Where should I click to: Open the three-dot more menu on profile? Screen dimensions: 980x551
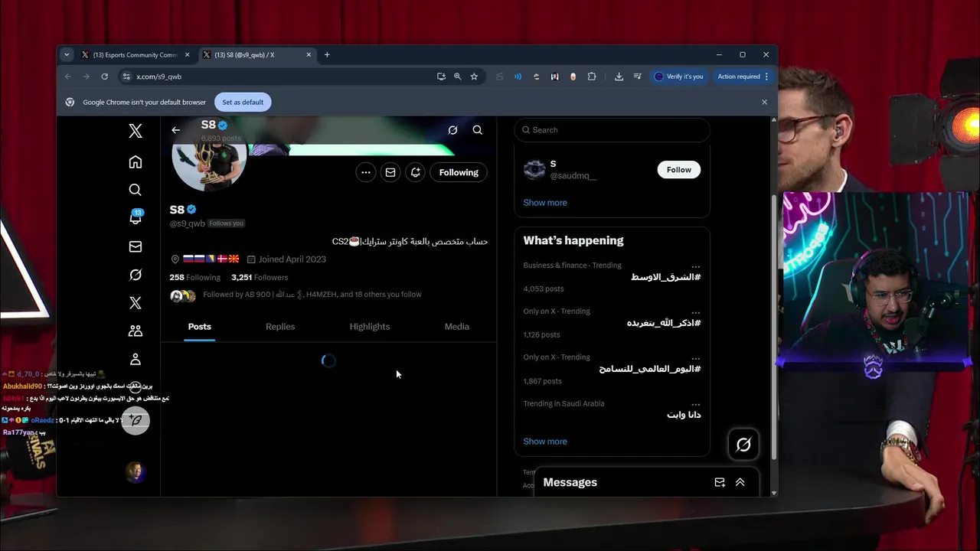[x=366, y=172]
